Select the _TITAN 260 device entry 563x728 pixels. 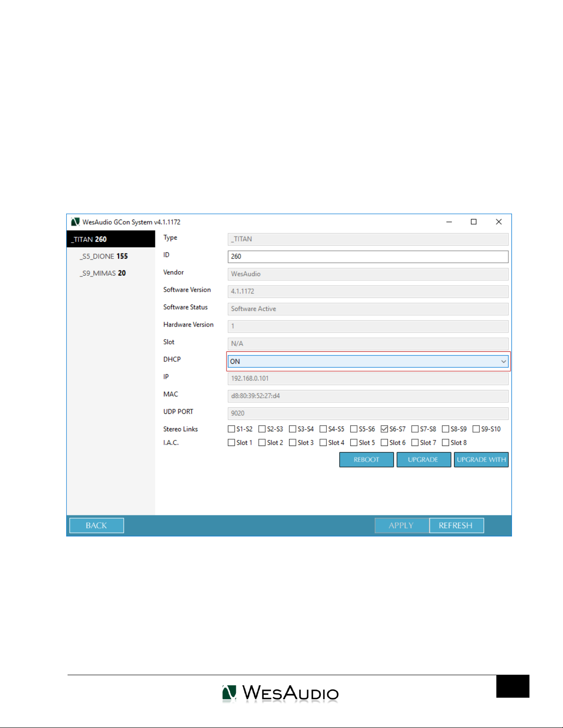111,239
